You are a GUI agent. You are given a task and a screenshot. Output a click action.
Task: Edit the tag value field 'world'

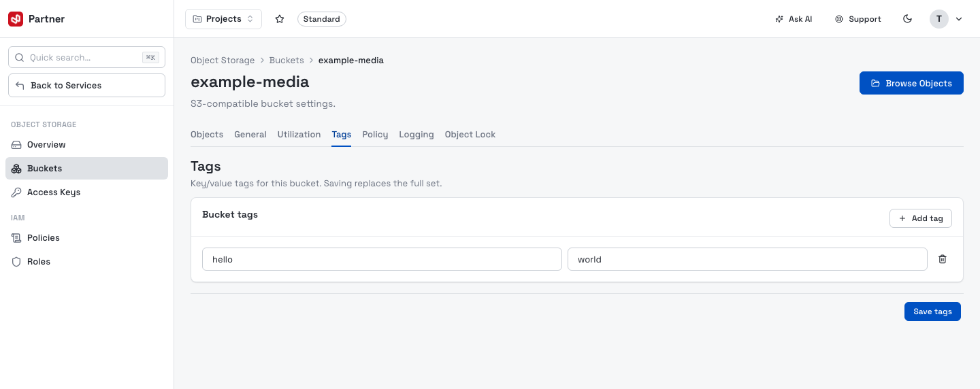pyautogui.click(x=747, y=259)
